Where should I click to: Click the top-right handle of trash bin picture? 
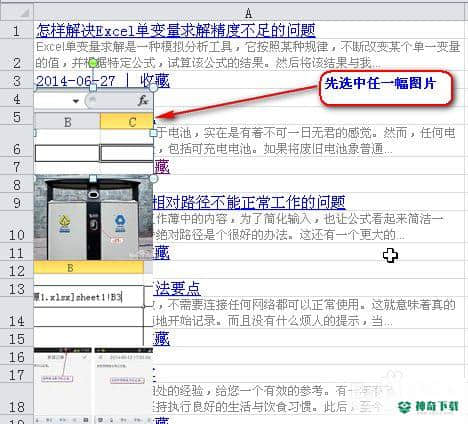tap(153, 179)
